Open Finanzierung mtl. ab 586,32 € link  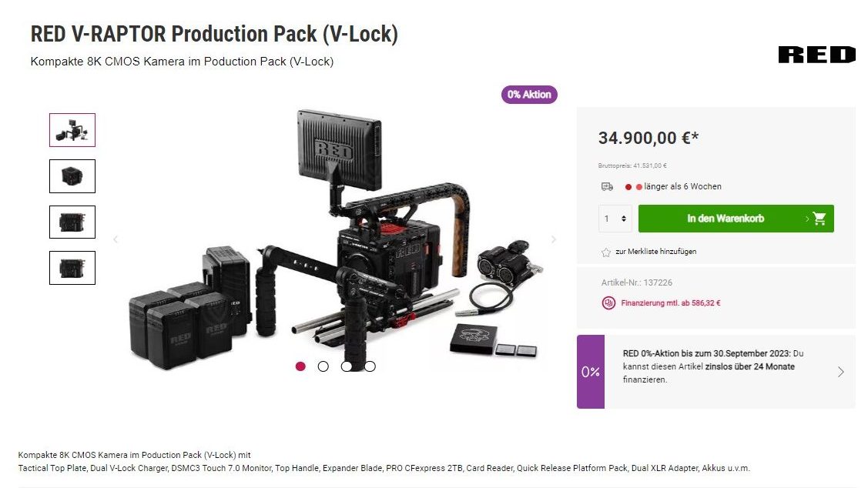click(x=670, y=302)
